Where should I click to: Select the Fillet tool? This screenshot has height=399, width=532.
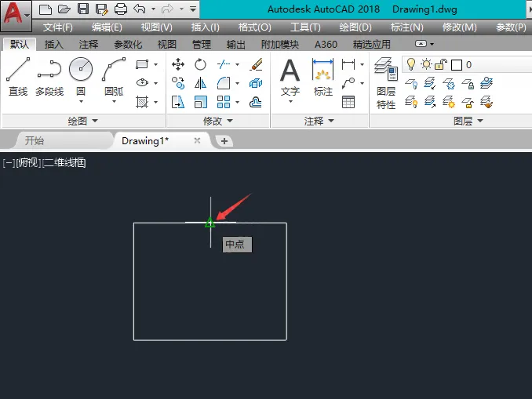224,83
